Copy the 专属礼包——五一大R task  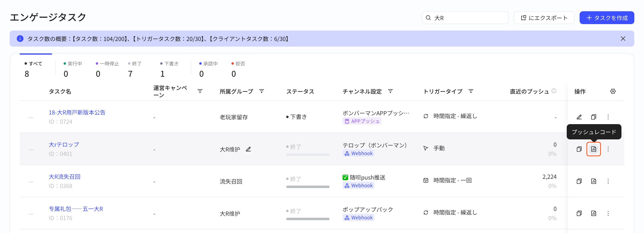point(579,213)
